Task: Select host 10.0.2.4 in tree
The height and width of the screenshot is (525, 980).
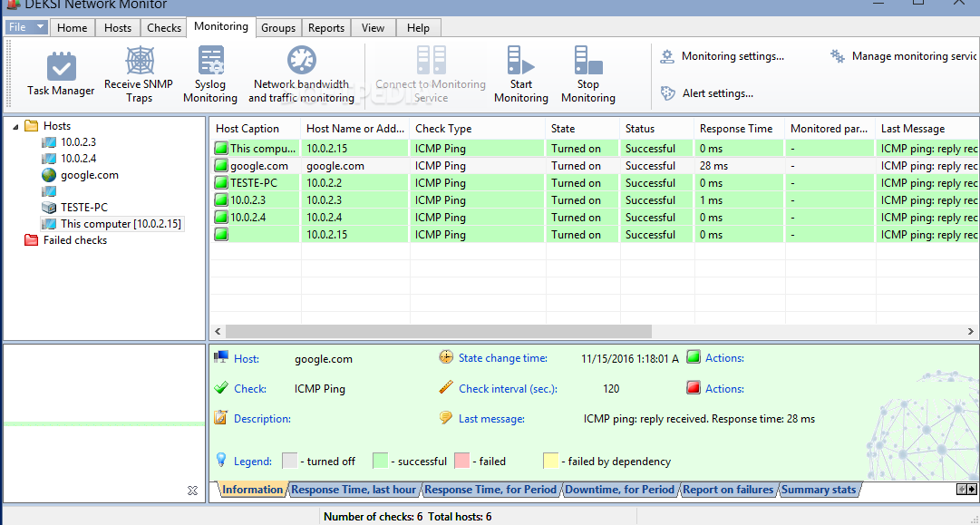Action: point(78,158)
